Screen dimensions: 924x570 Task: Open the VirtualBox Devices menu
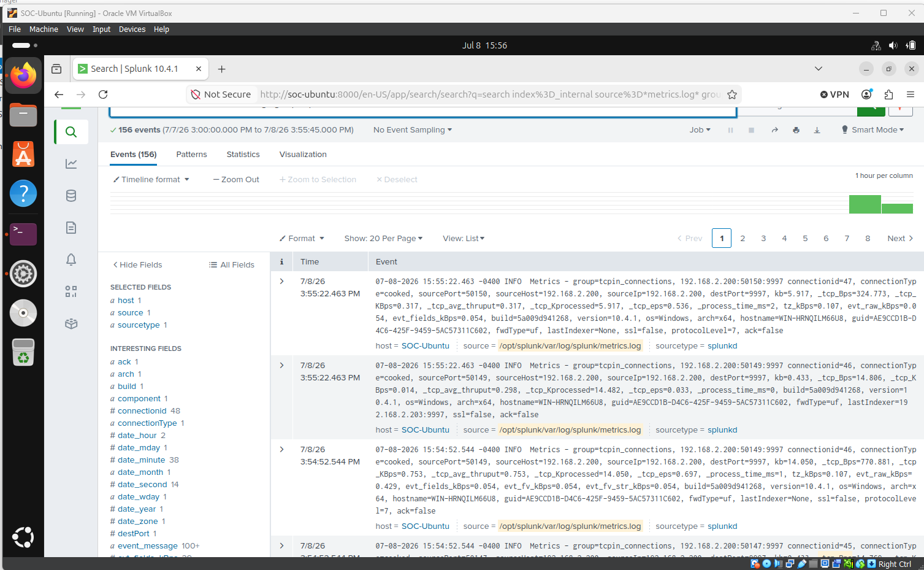coord(132,29)
